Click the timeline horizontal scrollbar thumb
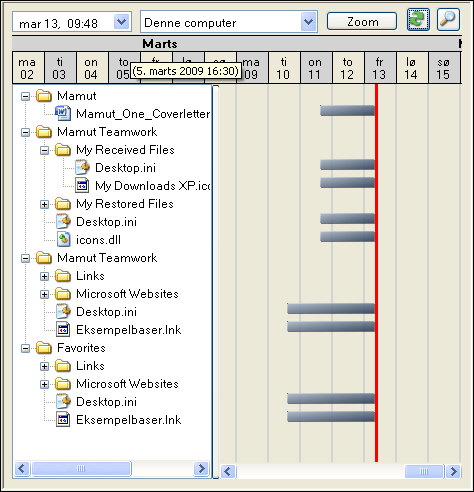Image resolution: width=474 pixels, height=492 pixels. point(424,471)
